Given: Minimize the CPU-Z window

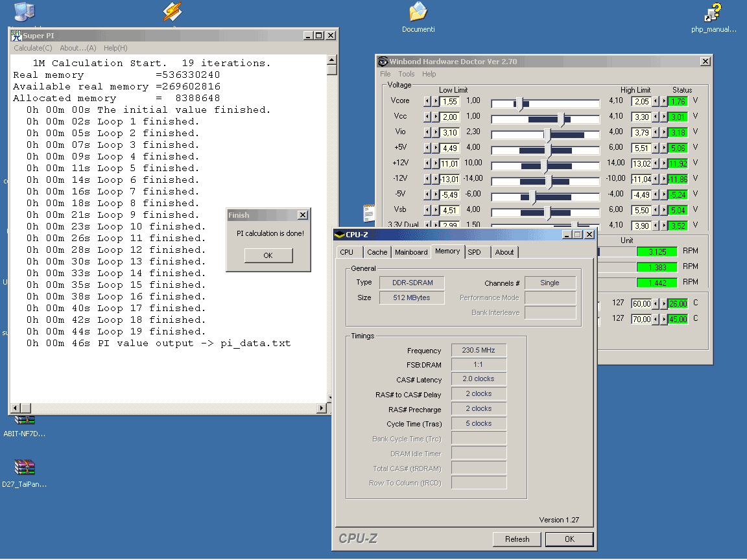Looking at the screenshot, I should (x=567, y=234).
